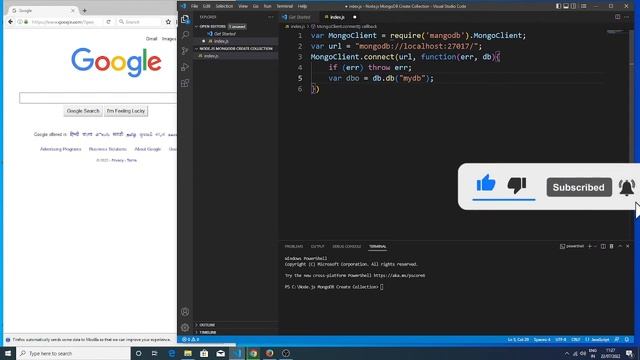This screenshot has height=360, width=640.
Task: Open About Google link
Action: point(148,149)
